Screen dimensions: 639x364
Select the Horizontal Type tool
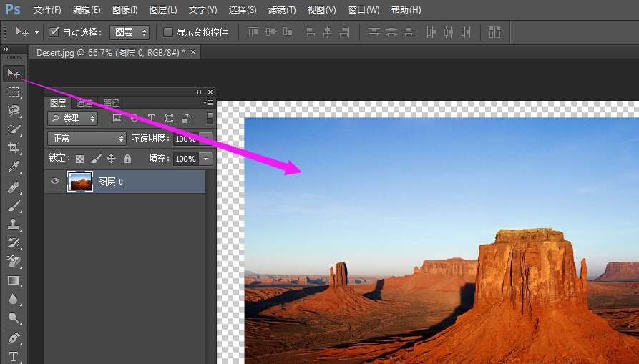tap(14, 356)
